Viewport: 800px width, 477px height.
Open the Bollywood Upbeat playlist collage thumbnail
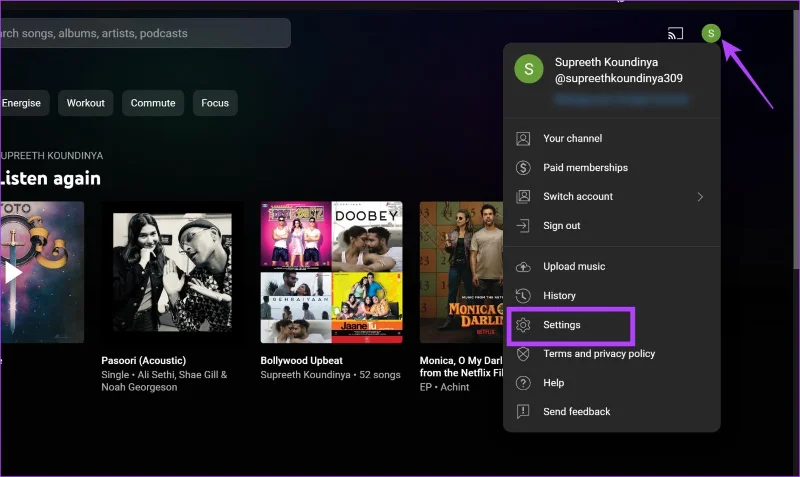[332, 272]
